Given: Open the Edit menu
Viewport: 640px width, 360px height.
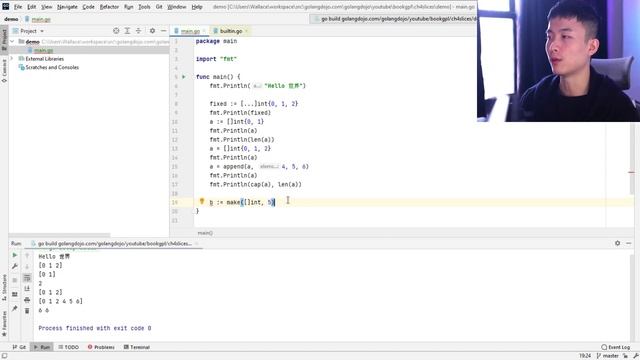Looking at the screenshot, I should pos(31,7).
